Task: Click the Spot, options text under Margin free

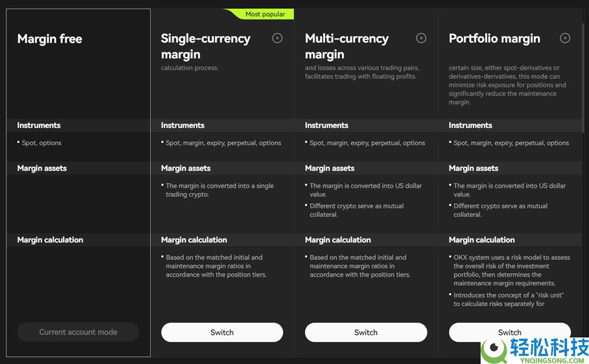Action: 41,143
